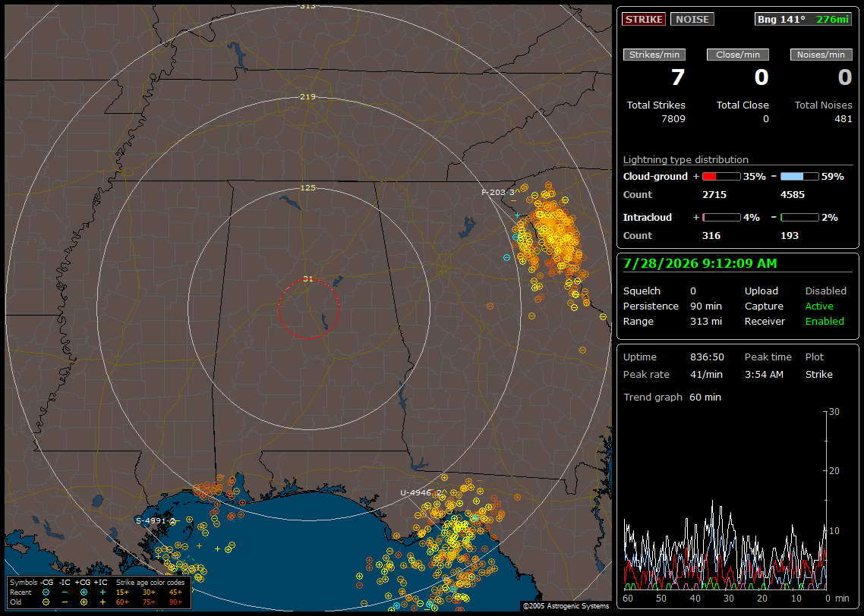Click the negative cloud-ground blue bar
The width and height of the screenshot is (864, 616).
799,176
